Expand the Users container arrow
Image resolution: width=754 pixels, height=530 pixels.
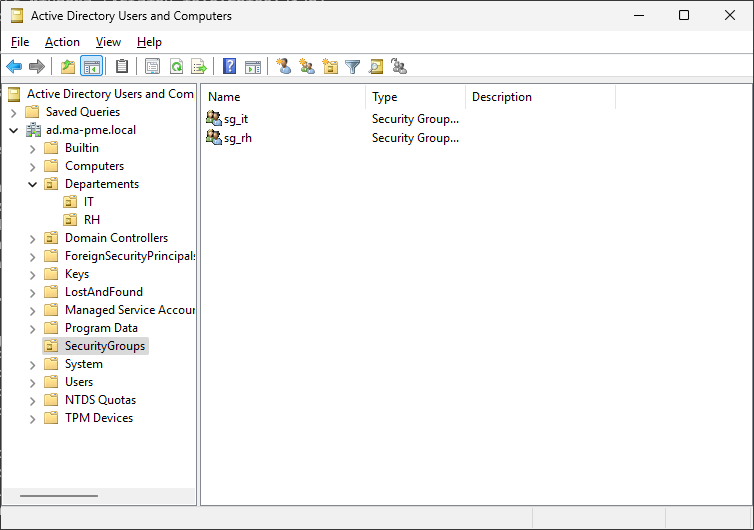click(32, 383)
